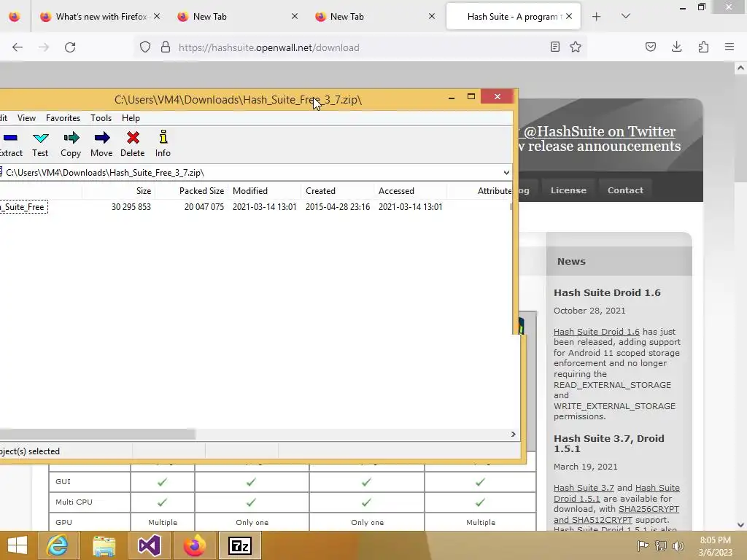Open the Hash Suite 3.7 news link
The image size is (747, 560).
point(584,488)
